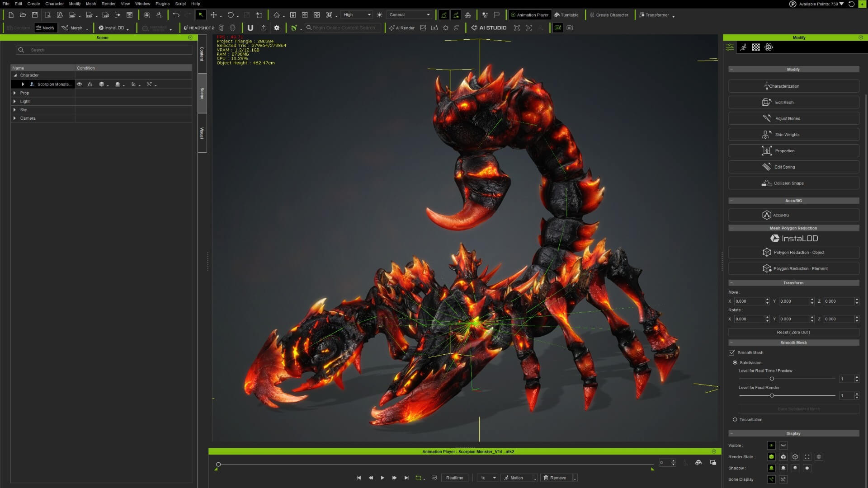This screenshot has width=868, height=488.
Task: Click the Characterization button
Action: (793, 86)
